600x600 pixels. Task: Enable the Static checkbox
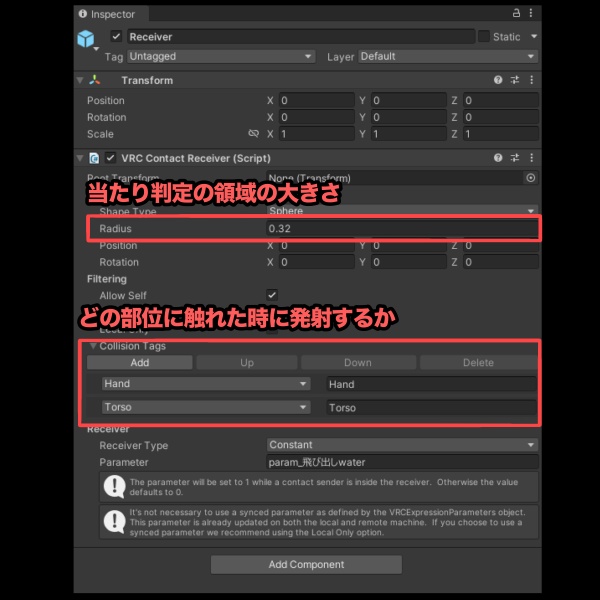pyautogui.click(x=484, y=37)
